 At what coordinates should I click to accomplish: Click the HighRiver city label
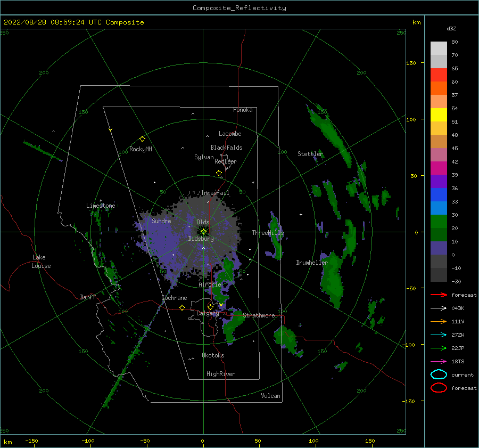[x=221, y=374]
